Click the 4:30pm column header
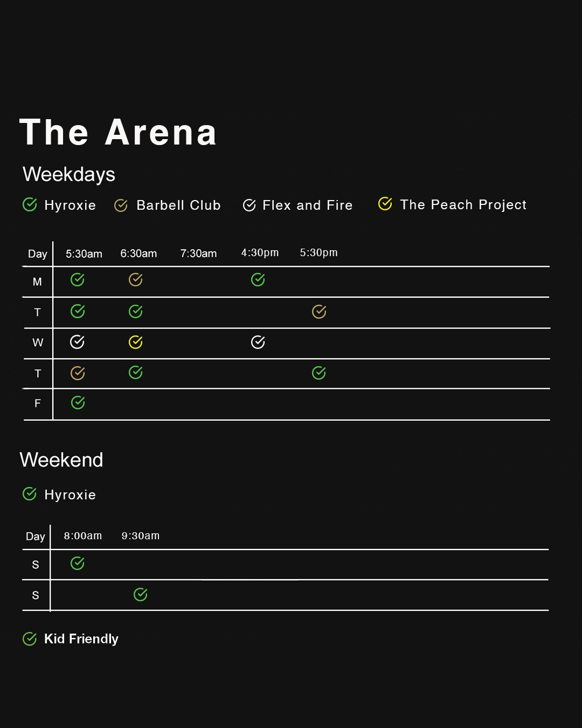582x728 pixels. [260, 252]
